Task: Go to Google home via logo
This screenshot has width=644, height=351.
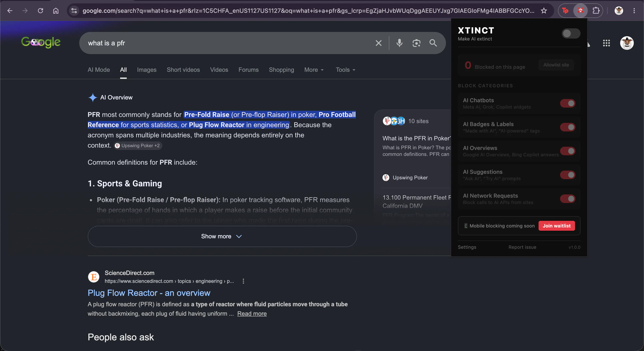Action: click(x=41, y=42)
